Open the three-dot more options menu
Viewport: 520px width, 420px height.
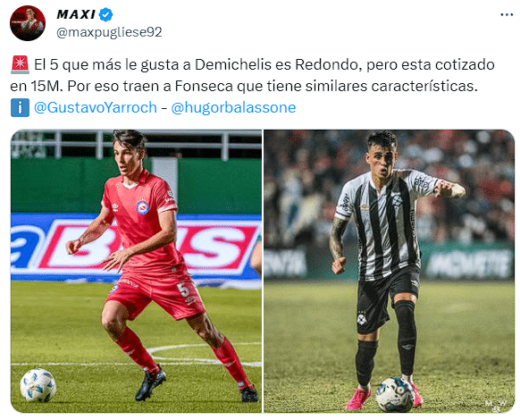pyautogui.click(x=507, y=14)
